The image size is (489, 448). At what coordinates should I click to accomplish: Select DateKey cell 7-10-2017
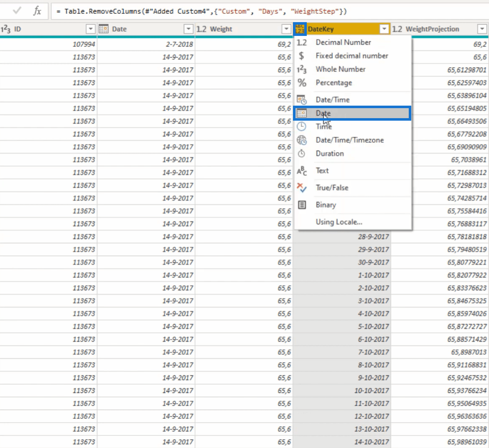pos(342,352)
